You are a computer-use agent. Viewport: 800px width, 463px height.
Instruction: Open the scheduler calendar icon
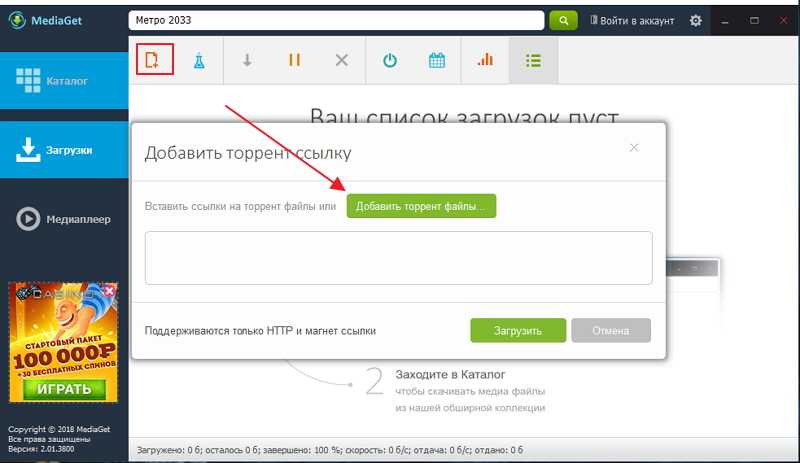(x=437, y=60)
